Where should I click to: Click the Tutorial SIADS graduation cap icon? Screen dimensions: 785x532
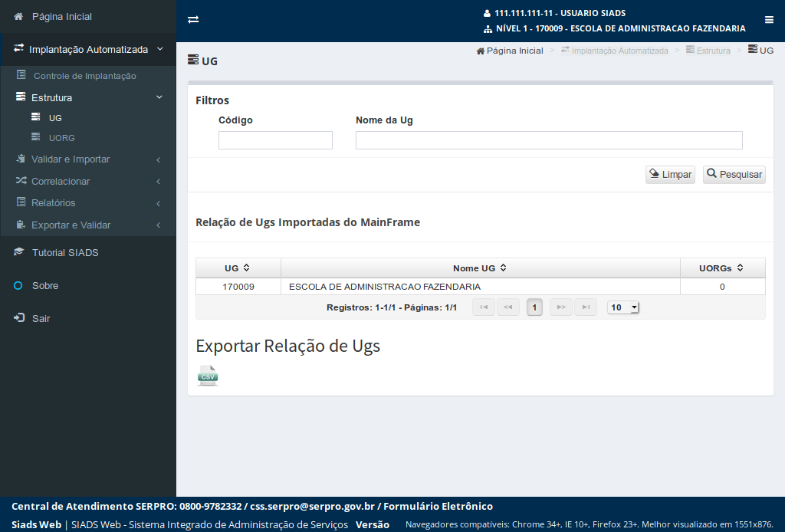[18, 251]
